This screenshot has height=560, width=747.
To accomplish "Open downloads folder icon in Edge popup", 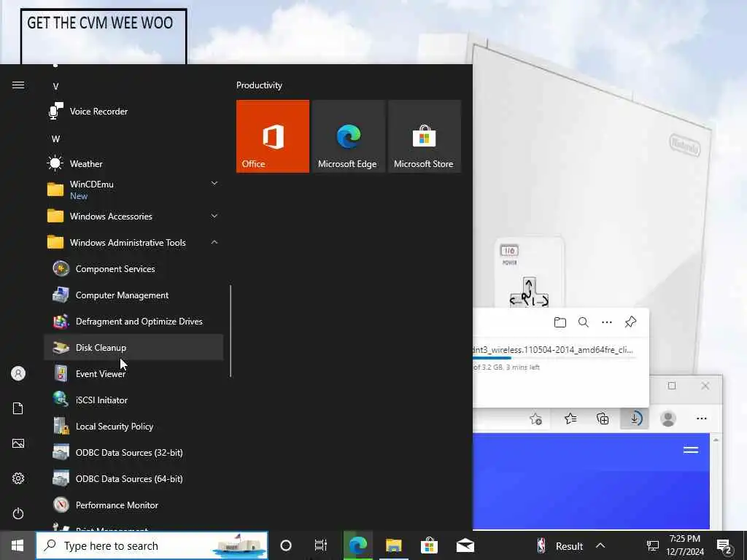I will click(560, 322).
